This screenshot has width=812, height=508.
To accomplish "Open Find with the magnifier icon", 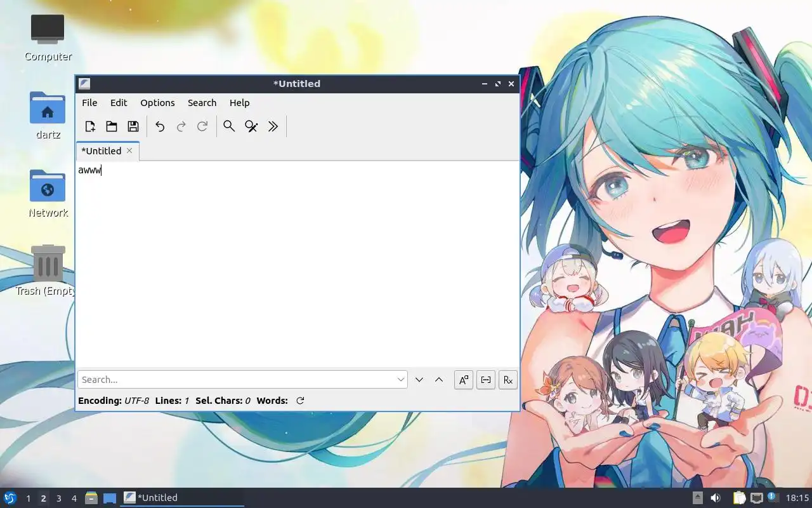I will tap(229, 126).
